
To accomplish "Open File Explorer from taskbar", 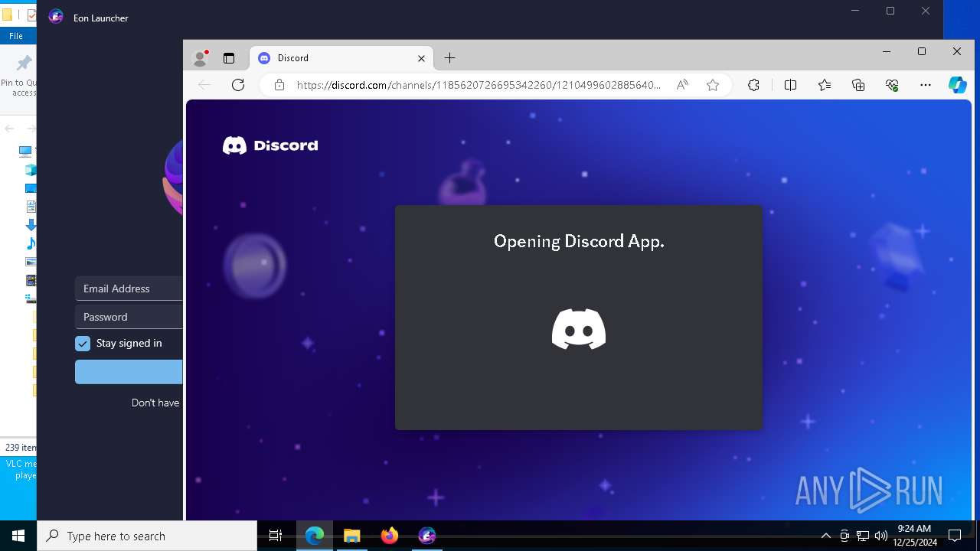I will pyautogui.click(x=351, y=536).
